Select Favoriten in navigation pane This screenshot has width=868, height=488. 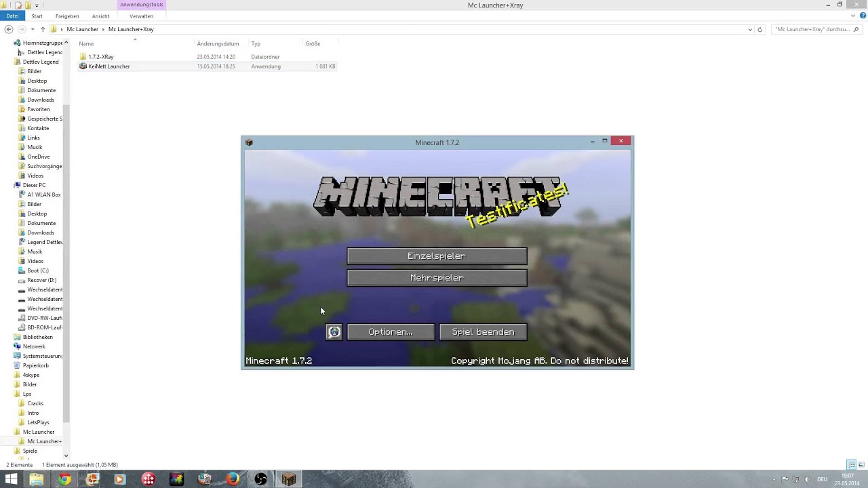tap(38, 109)
